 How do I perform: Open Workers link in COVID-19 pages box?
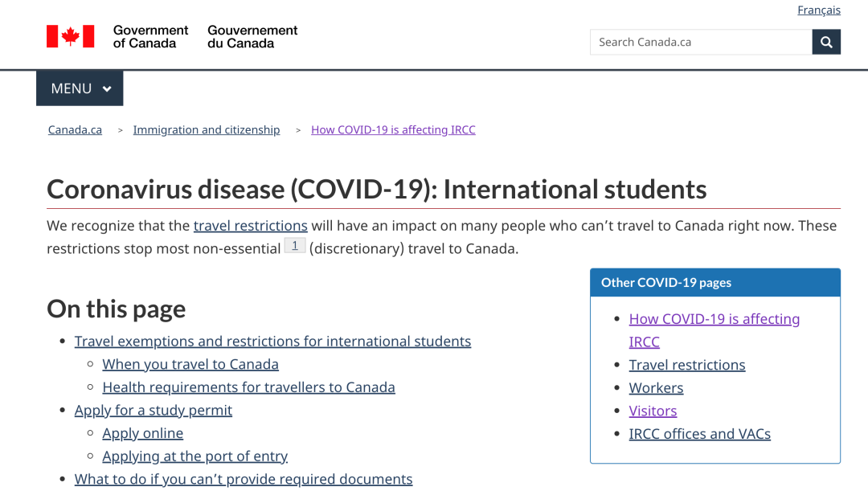pos(656,388)
